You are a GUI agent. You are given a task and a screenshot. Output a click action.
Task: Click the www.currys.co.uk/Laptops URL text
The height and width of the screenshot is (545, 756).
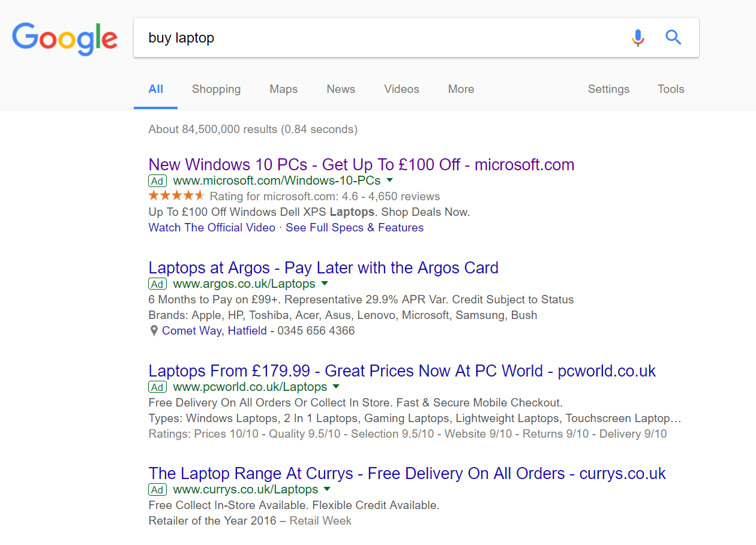[246, 490]
